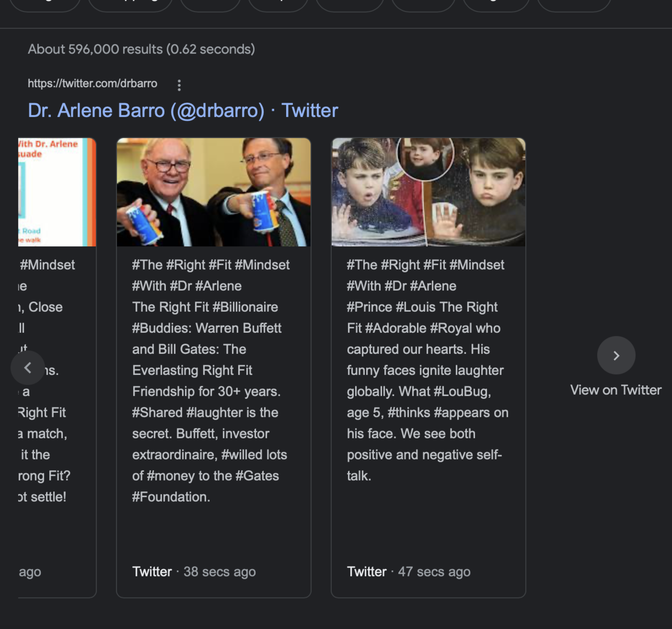Click the three-dot options icon beside the URL

[179, 85]
